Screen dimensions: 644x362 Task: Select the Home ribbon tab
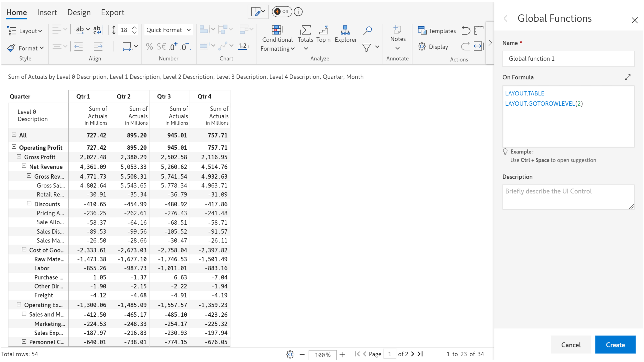pyautogui.click(x=16, y=12)
